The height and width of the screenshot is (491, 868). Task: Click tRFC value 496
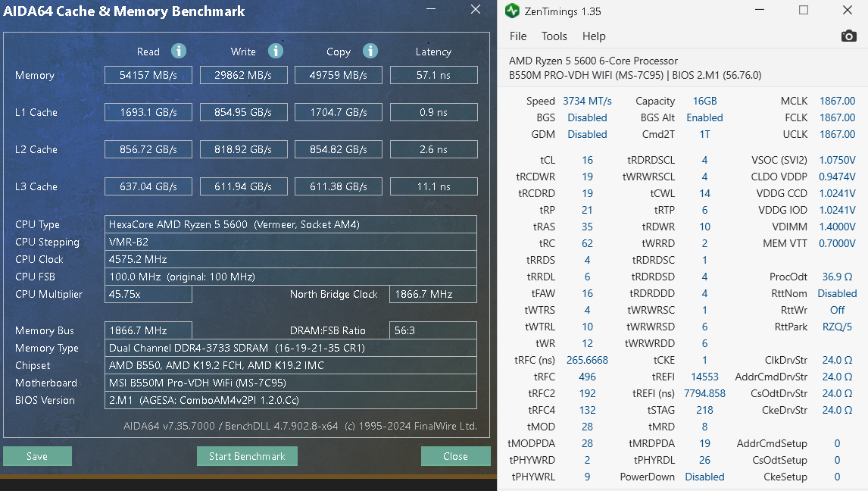(x=587, y=377)
